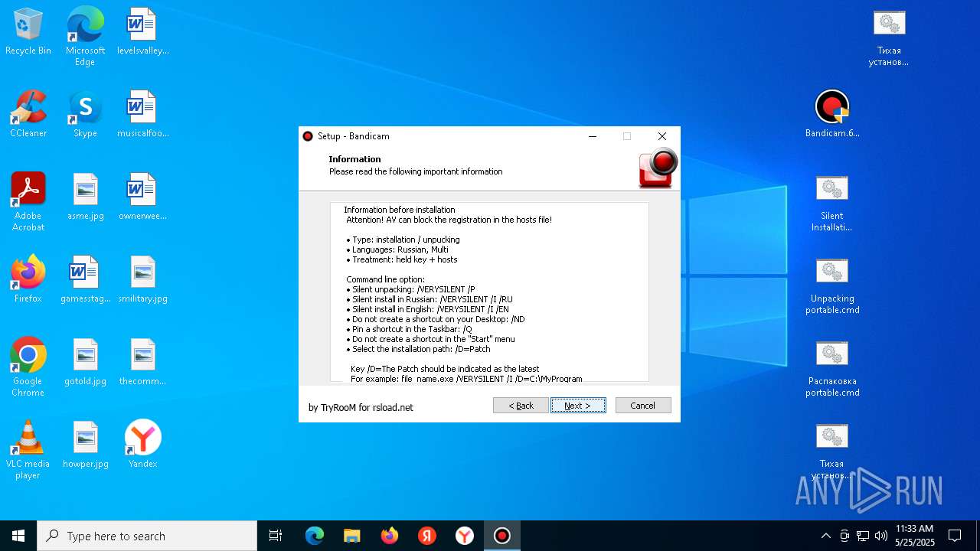Open the gamesstag Word document
980x551 pixels.
pyautogui.click(x=85, y=280)
